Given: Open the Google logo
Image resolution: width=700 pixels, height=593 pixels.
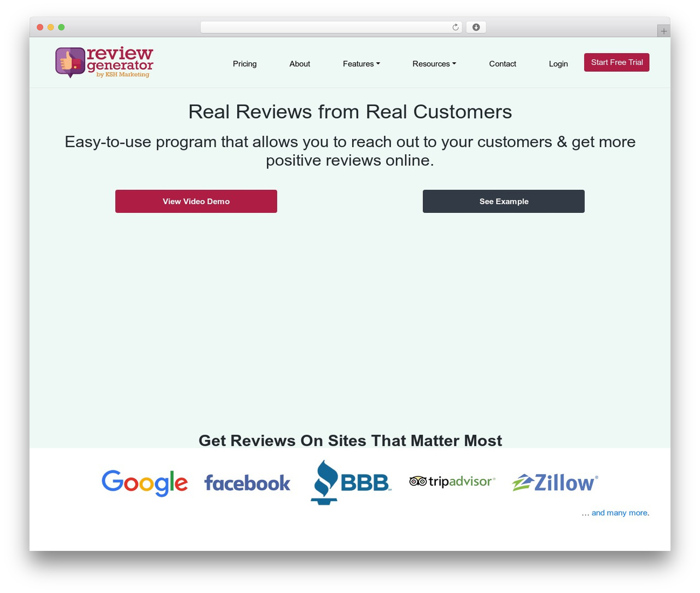Looking at the screenshot, I should point(145,482).
